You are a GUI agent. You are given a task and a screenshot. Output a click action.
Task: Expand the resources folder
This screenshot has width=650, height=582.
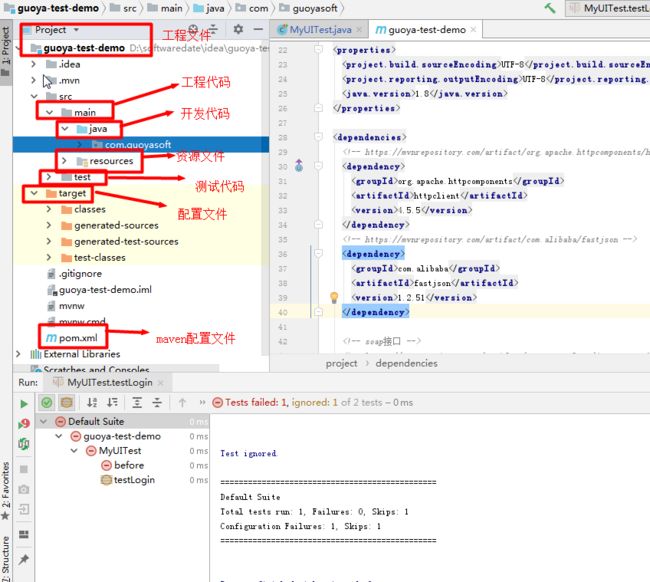point(64,160)
